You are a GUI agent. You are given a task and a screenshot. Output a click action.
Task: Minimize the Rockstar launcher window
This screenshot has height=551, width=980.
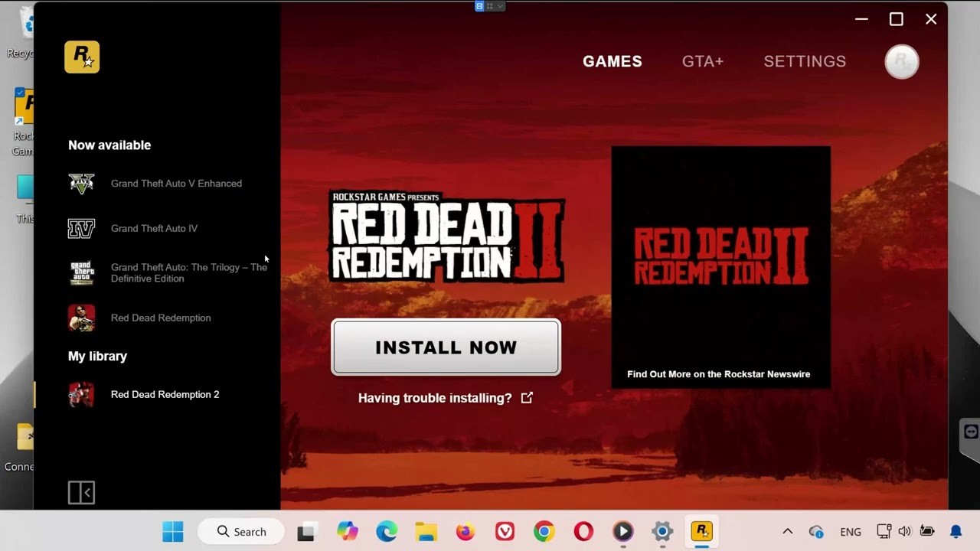click(x=861, y=19)
